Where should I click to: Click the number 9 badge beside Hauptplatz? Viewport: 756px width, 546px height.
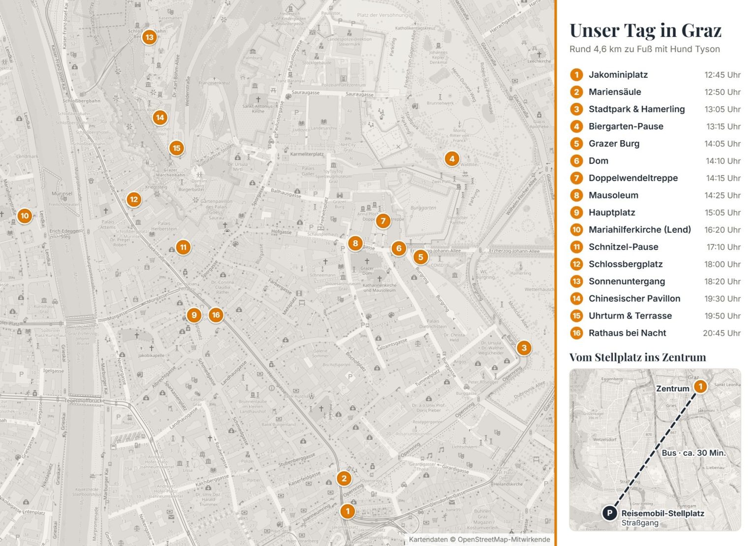[576, 213]
